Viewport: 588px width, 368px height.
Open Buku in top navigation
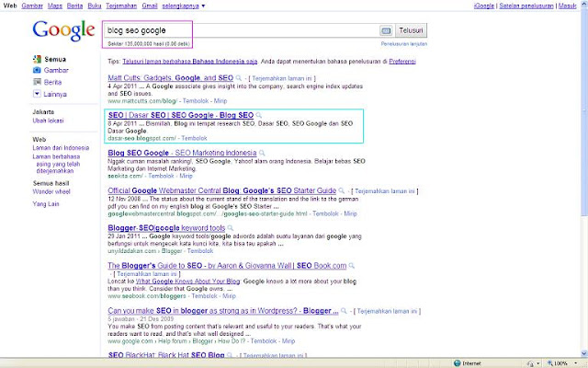[95, 6]
